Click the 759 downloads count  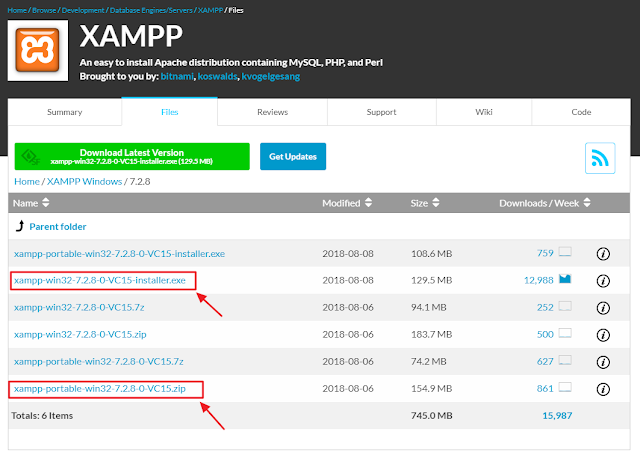(545, 253)
